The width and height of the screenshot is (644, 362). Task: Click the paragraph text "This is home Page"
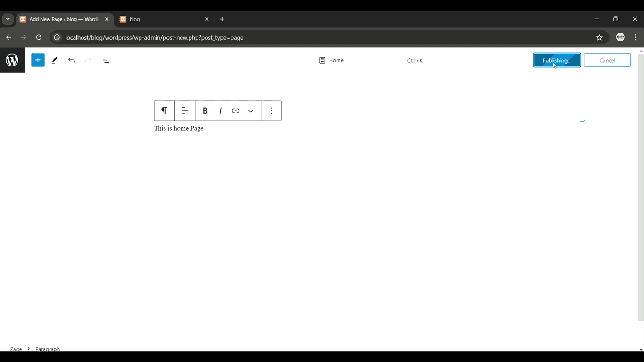click(x=179, y=128)
